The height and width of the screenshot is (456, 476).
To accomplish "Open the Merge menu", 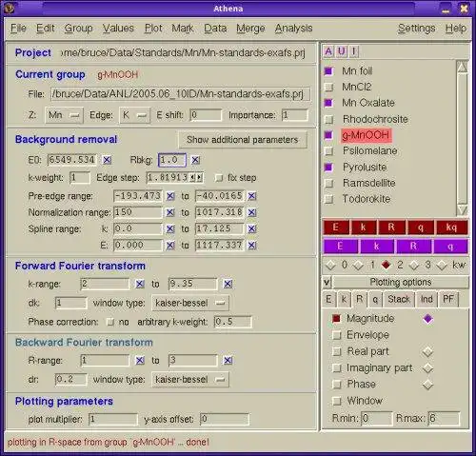I will coord(250,29).
